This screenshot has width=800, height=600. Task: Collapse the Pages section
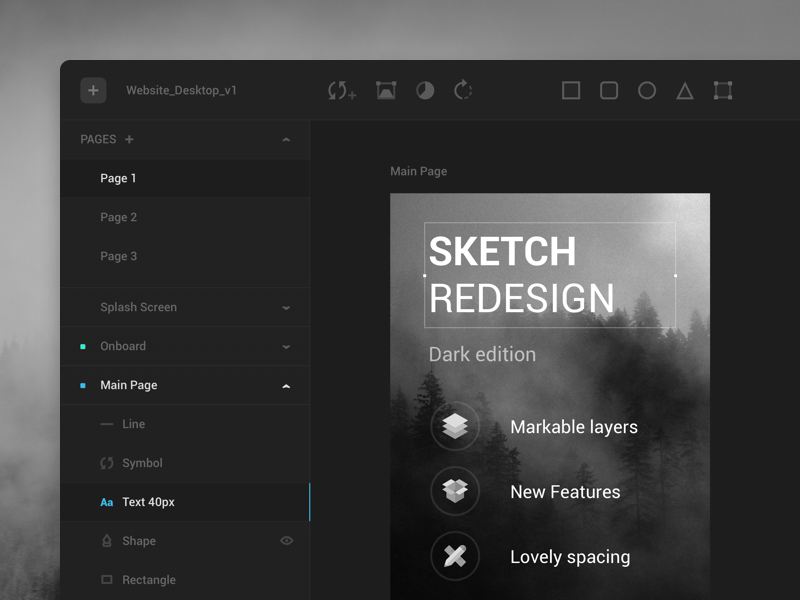(286, 140)
